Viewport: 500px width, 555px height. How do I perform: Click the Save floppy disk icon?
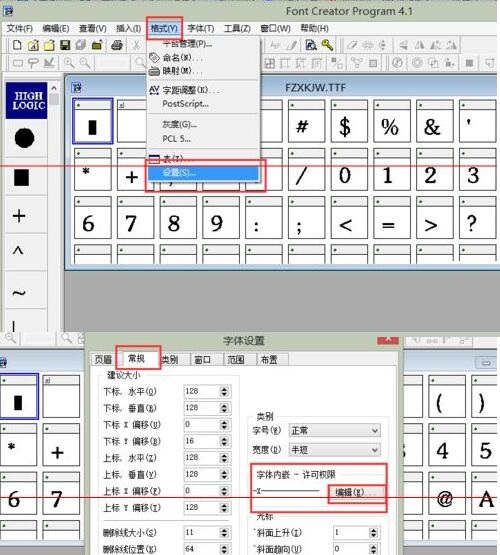65,45
